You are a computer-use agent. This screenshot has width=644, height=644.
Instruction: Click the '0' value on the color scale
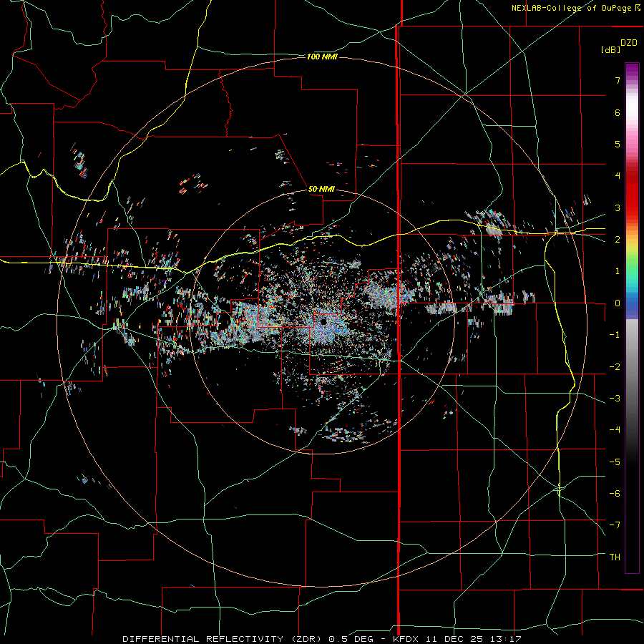pyautogui.click(x=618, y=303)
